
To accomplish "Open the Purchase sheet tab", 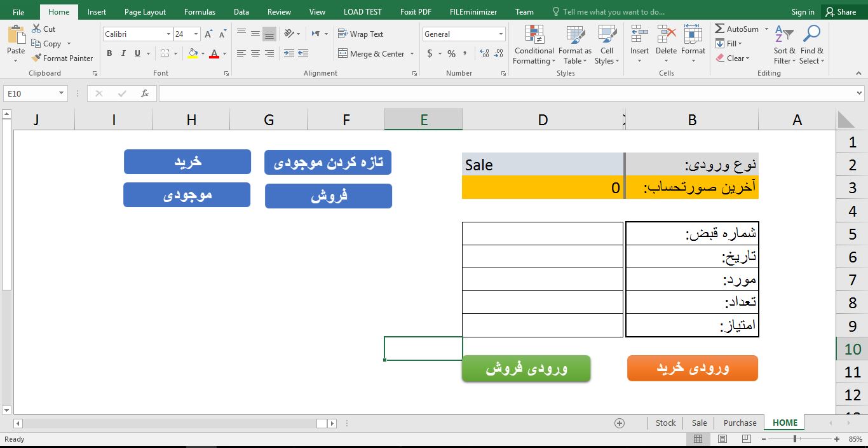I will click(x=740, y=423).
